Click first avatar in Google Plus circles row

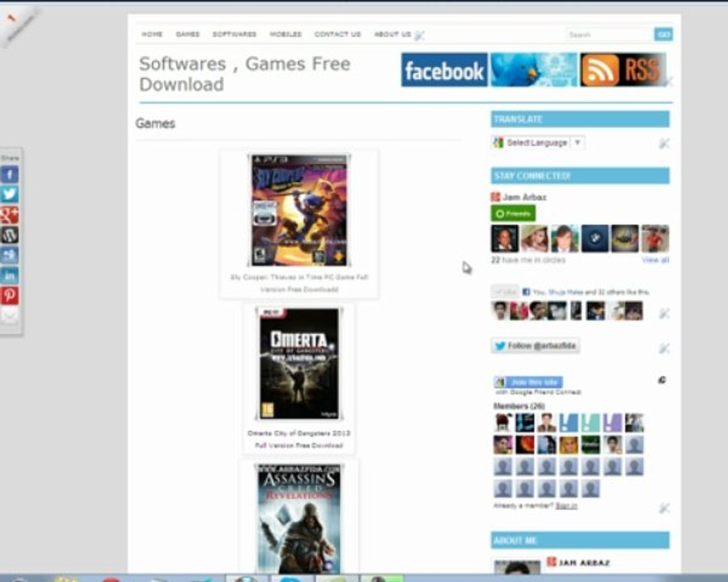[x=504, y=238]
